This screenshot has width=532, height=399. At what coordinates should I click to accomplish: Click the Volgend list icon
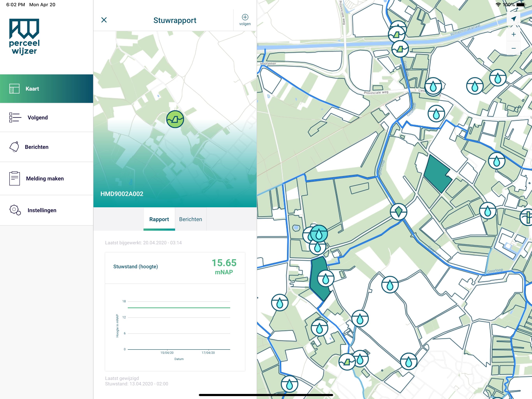click(15, 117)
